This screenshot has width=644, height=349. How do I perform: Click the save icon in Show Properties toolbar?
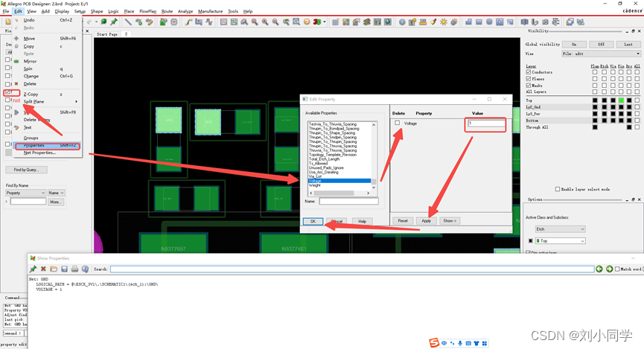tap(64, 269)
